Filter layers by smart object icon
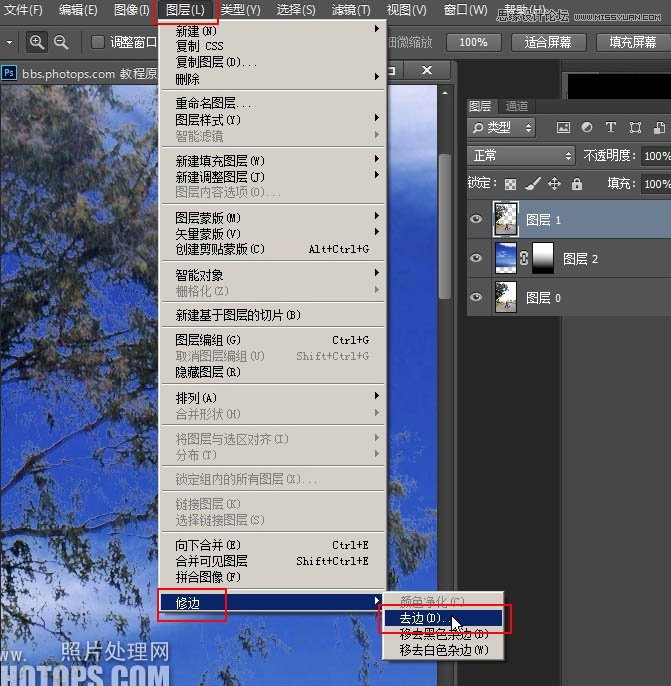 tap(659, 127)
